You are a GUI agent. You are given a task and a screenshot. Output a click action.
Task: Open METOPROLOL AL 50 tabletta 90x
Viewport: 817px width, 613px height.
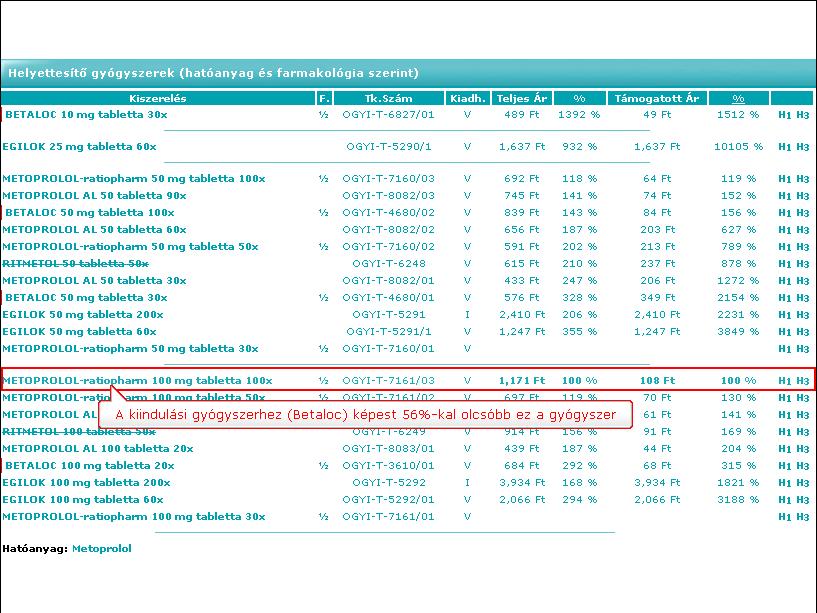(x=94, y=195)
